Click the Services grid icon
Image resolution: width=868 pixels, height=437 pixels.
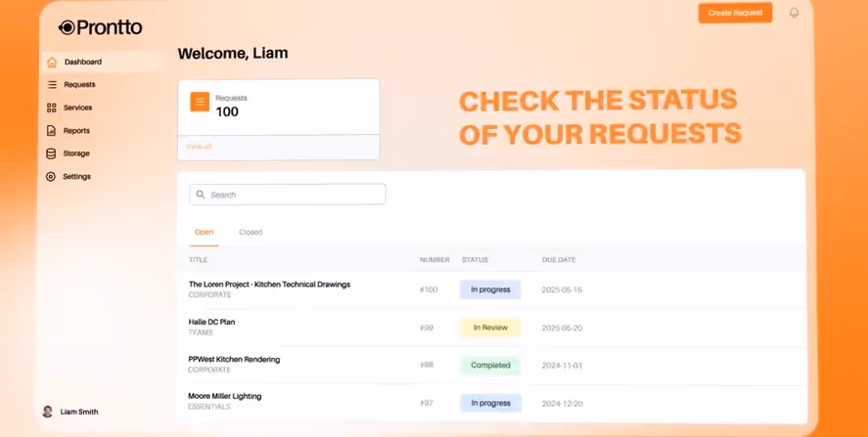click(x=52, y=108)
